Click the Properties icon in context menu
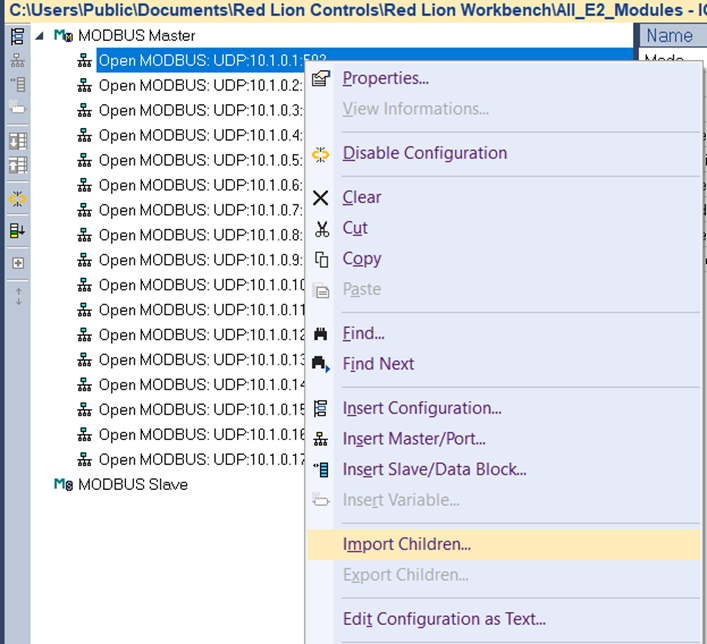Image resolution: width=707 pixels, height=644 pixels. [321, 78]
